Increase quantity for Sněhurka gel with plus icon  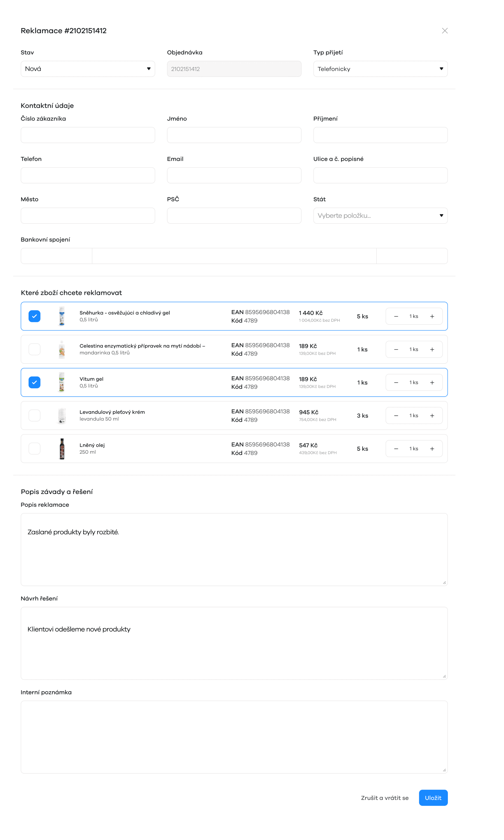[432, 316]
